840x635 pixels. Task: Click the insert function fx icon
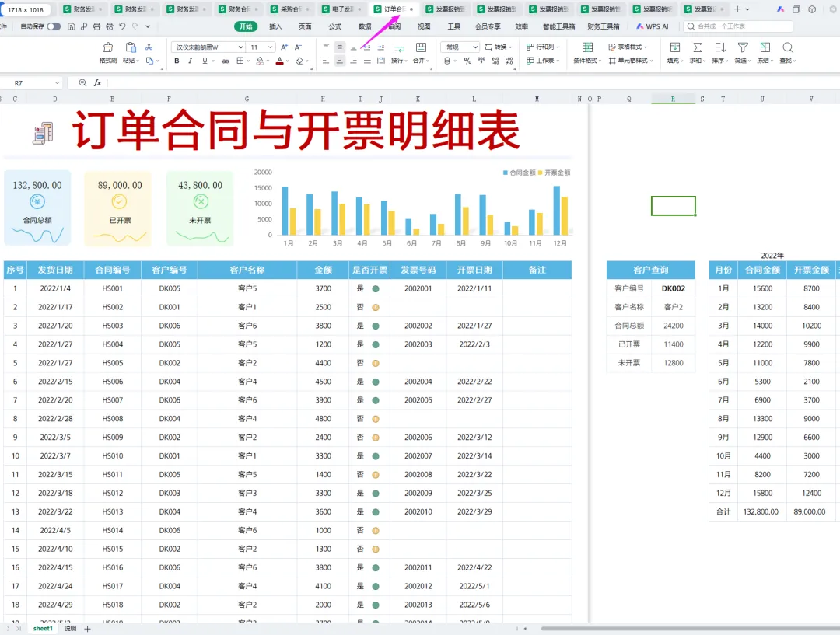[97, 83]
